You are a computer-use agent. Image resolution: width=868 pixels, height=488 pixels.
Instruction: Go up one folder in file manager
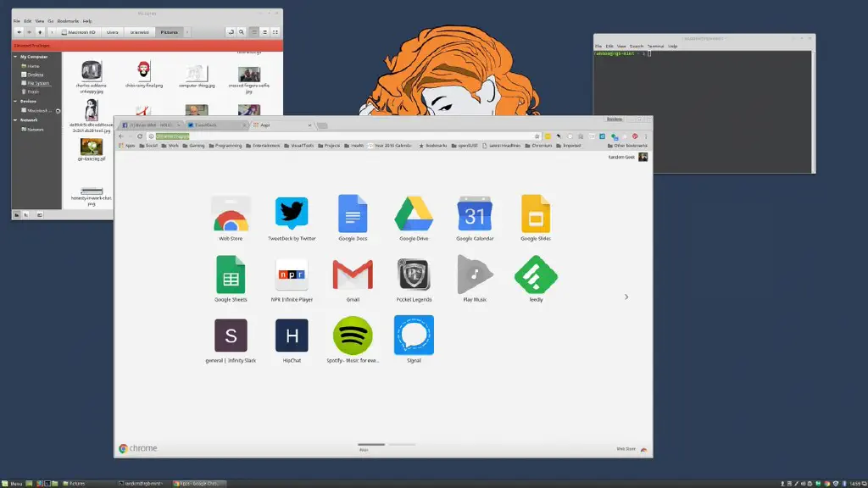pos(40,32)
